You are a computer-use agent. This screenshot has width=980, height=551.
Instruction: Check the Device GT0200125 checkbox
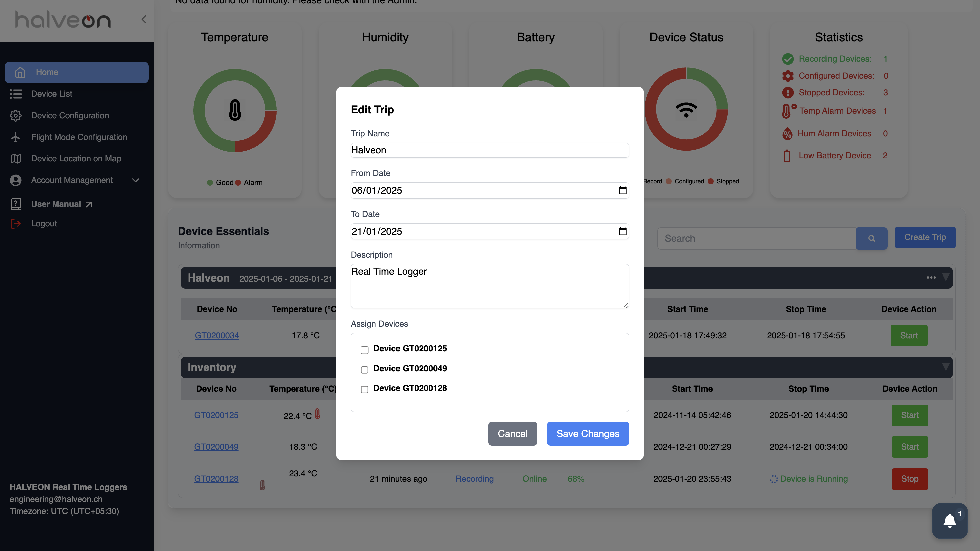[x=364, y=350]
